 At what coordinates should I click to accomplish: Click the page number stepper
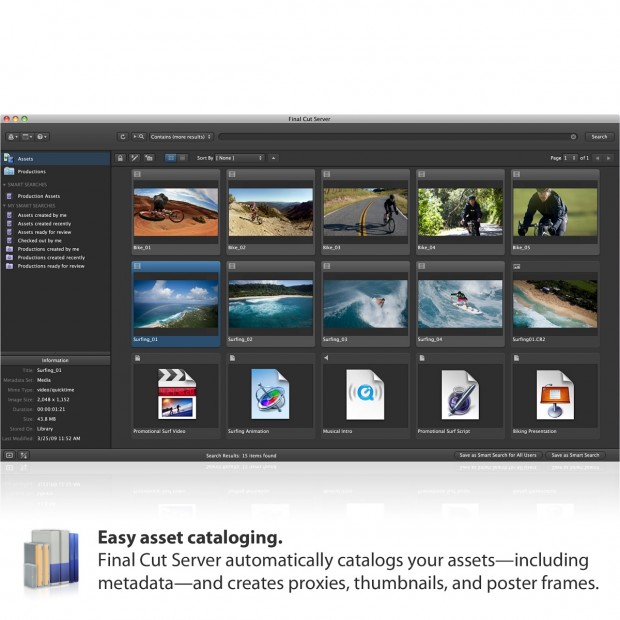click(x=570, y=158)
